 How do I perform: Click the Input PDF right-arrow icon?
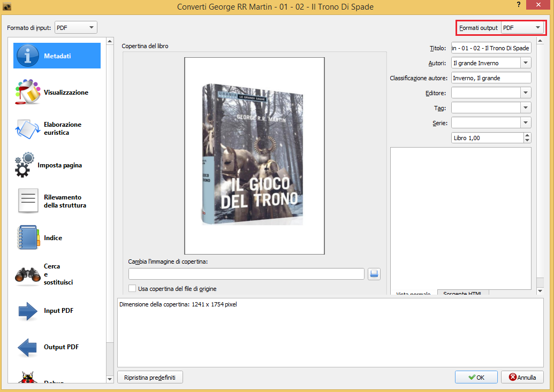pos(27,311)
